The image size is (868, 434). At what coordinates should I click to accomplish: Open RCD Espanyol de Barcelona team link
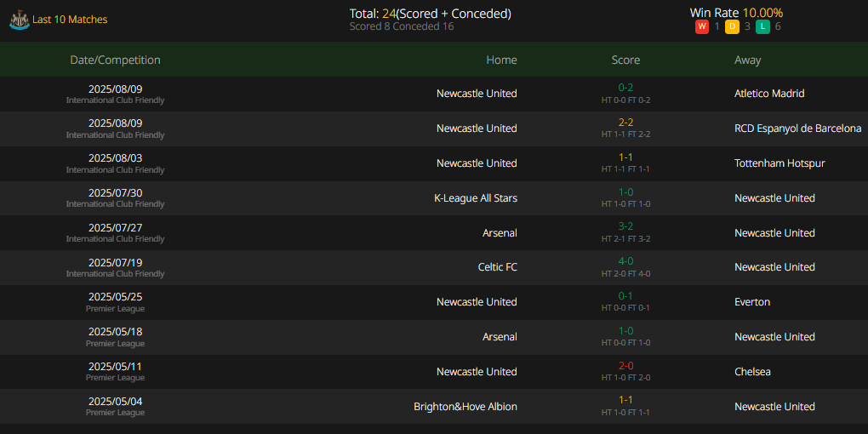coord(797,128)
